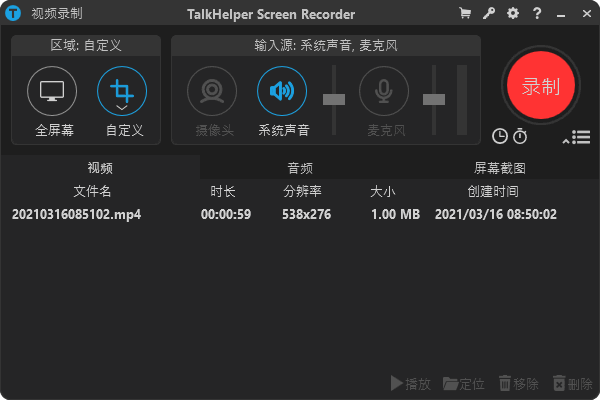Click the system sound volume slider
Image resolution: width=600 pixels, height=400 pixels.
pos(334,99)
